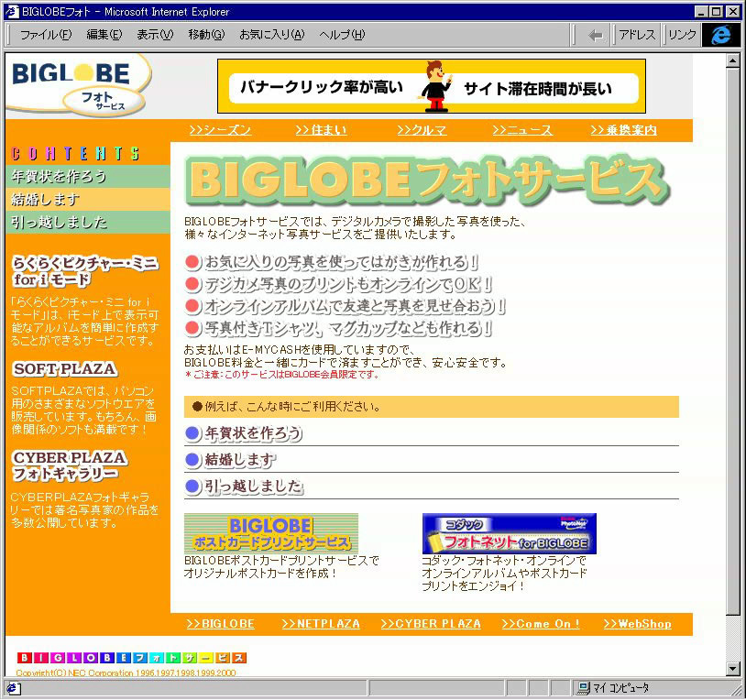Select sidebar 年賀状を作ろう item

point(88,177)
